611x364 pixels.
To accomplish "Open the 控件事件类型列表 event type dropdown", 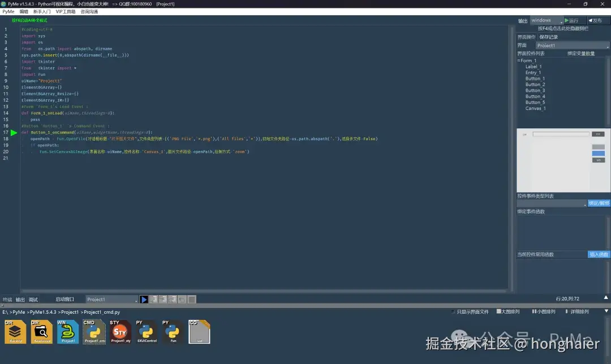I will [x=552, y=203].
